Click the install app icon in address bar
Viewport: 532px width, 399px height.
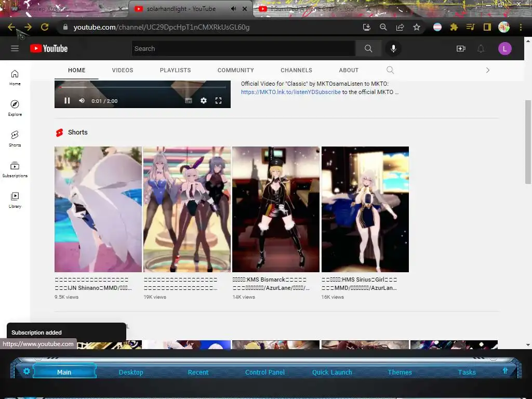(x=366, y=27)
